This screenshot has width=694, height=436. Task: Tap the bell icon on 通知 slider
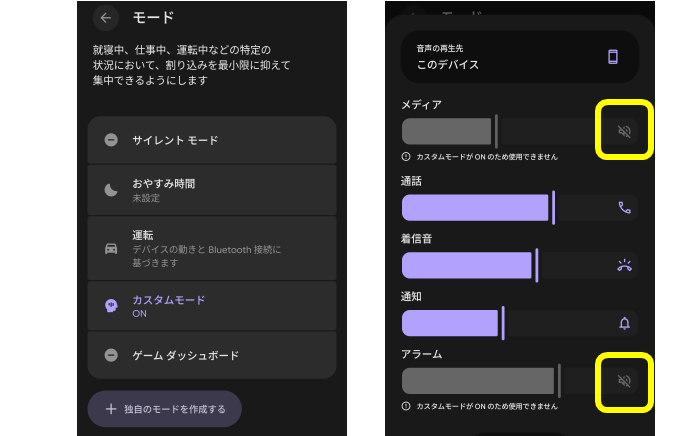(625, 323)
